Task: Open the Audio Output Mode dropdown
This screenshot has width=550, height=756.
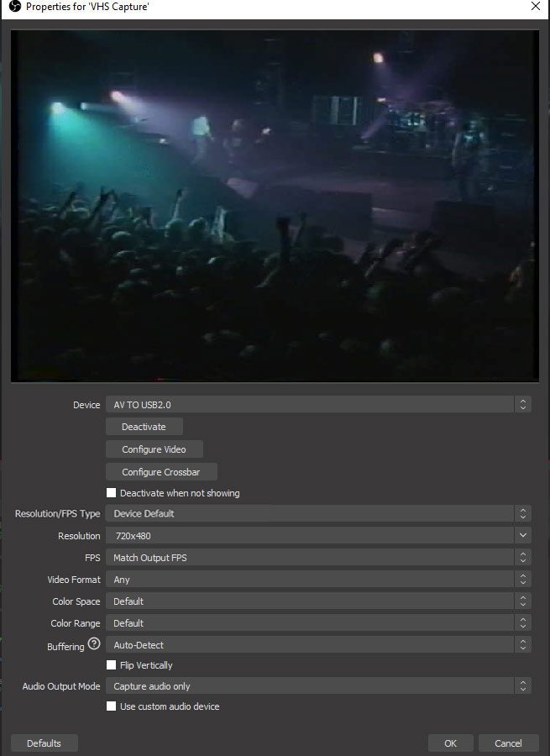Action: coord(317,686)
